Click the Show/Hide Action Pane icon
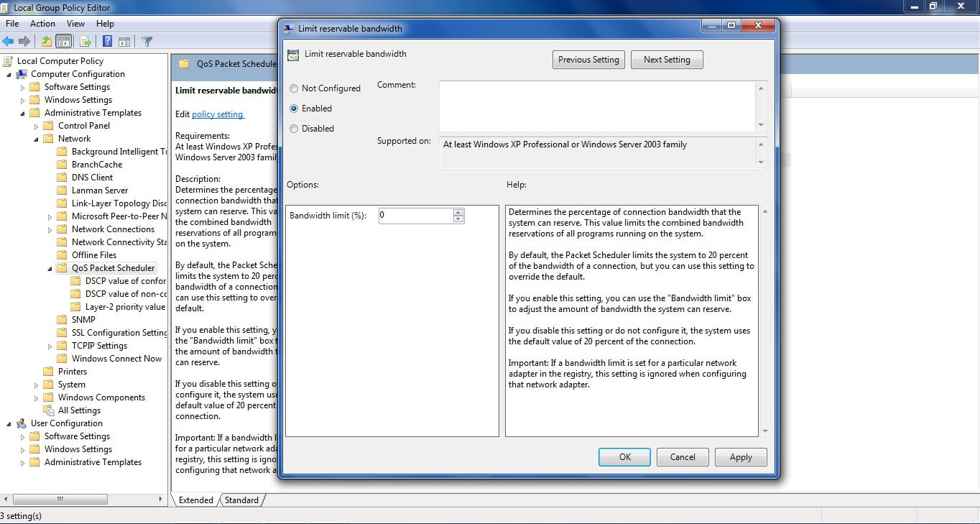The width and height of the screenshot is (980, 524). [124, 42]
